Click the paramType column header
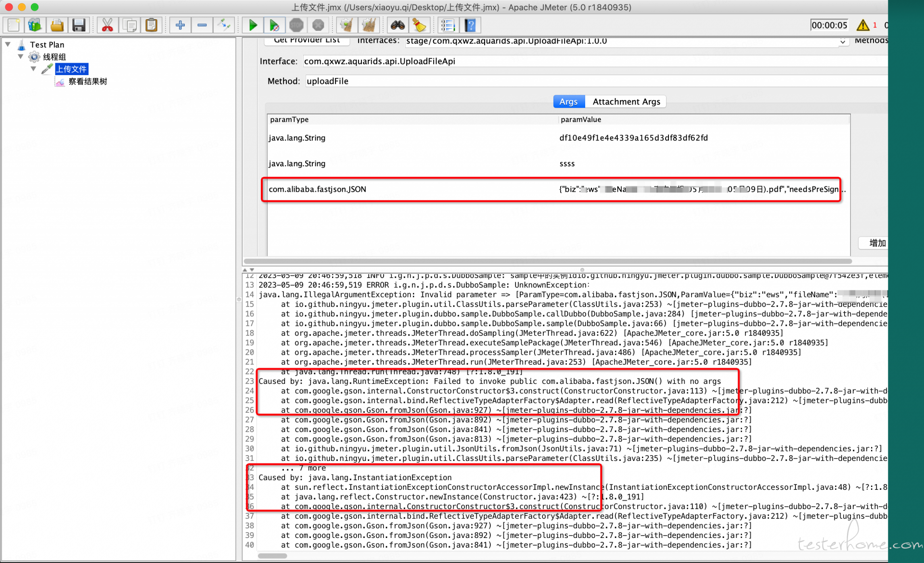 tap(413, 119)
